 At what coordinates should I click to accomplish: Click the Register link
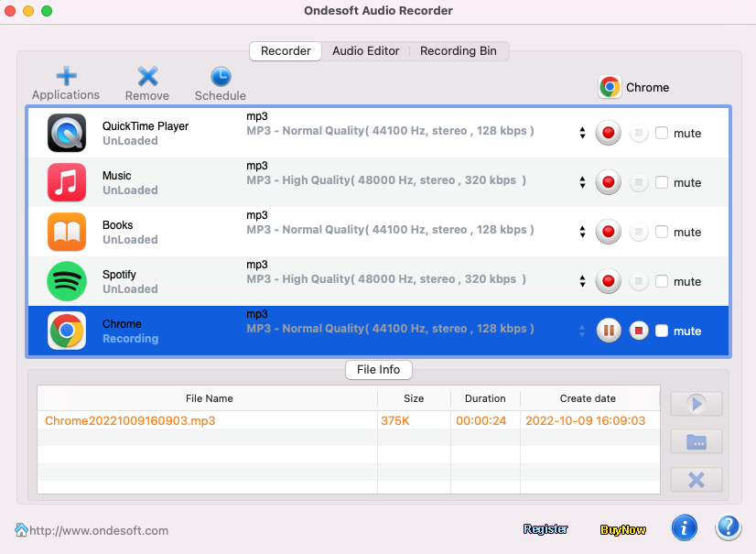545,529
